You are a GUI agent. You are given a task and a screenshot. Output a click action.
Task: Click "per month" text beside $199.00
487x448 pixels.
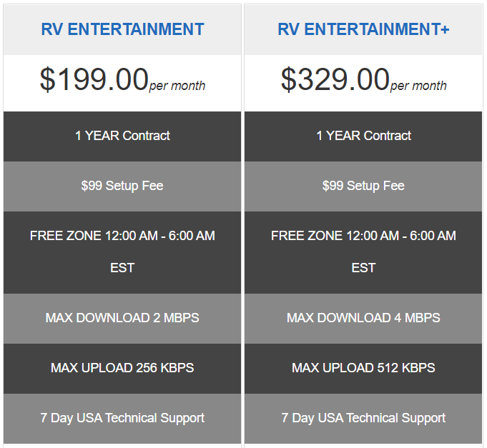point(177,86)
